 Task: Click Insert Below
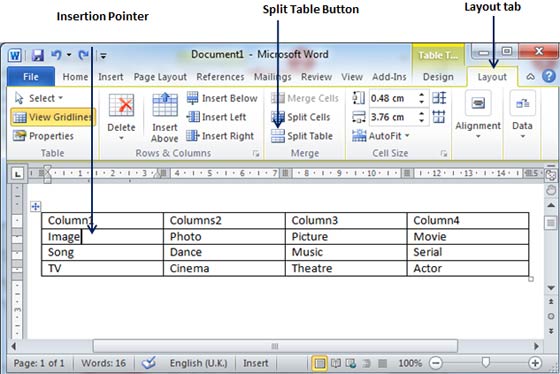click(x=222, y=98)
